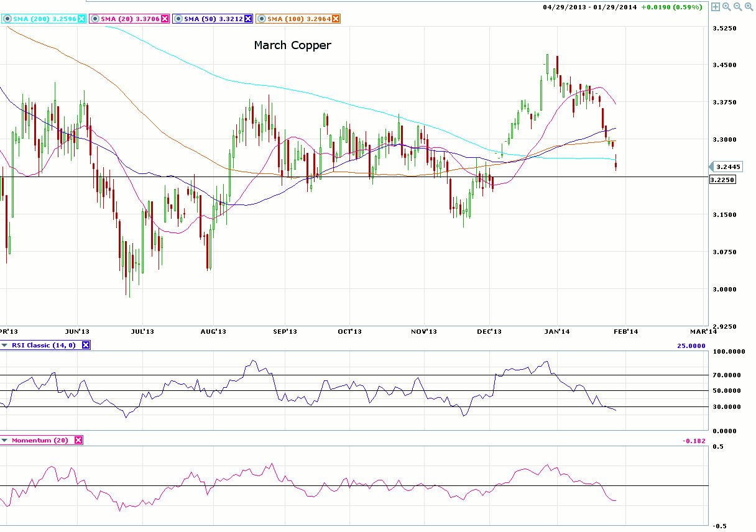Toggle the SMA (50) radio circle
The width and height of the screenshot is (756, 532).
[x=178, y=19]
